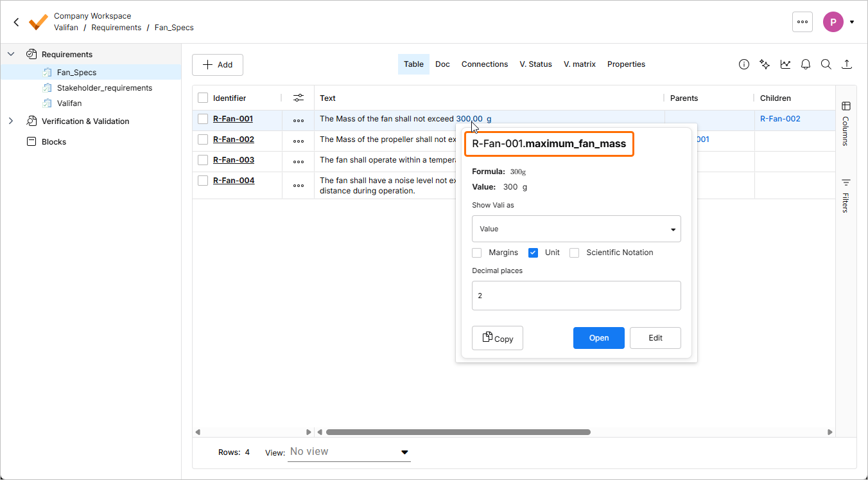Click the search magnifier icon
The height and width of the screenshot is (480, 868).
tap(826, 64)
